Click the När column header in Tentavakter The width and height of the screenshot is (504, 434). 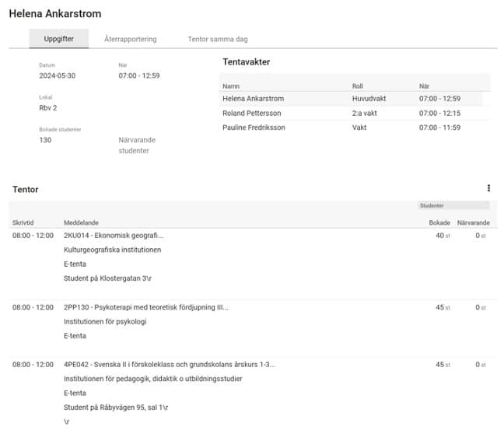pyautogui.click(x=425, y=86)
